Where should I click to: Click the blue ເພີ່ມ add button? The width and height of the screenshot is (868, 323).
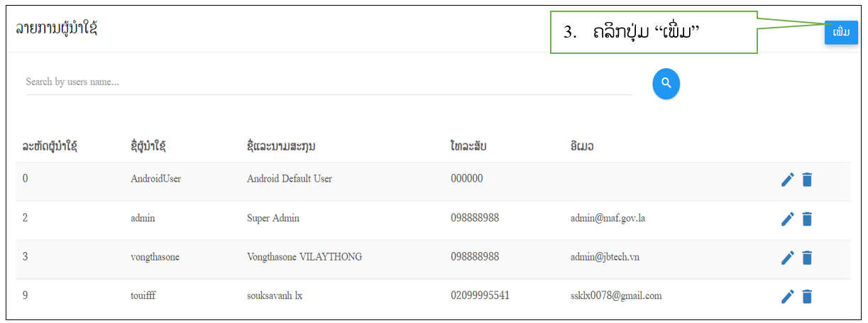pos(841,33)
